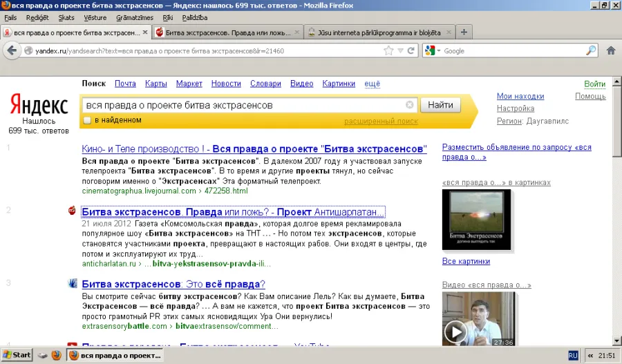622x364 pixels.
Task: Click the page scrollbar down arrow
Action: pyautogui.click(x=617, y=341)
